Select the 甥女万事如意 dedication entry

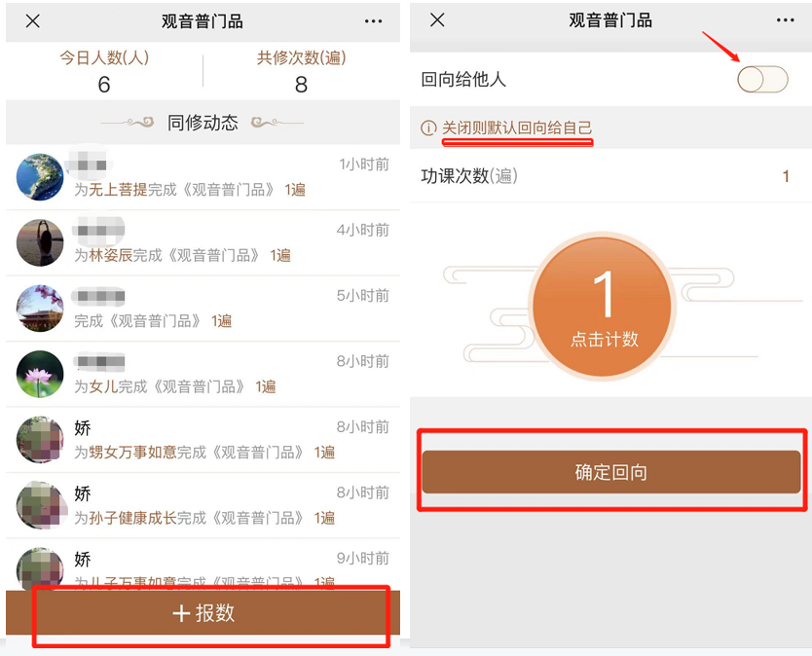pos(132,453)
